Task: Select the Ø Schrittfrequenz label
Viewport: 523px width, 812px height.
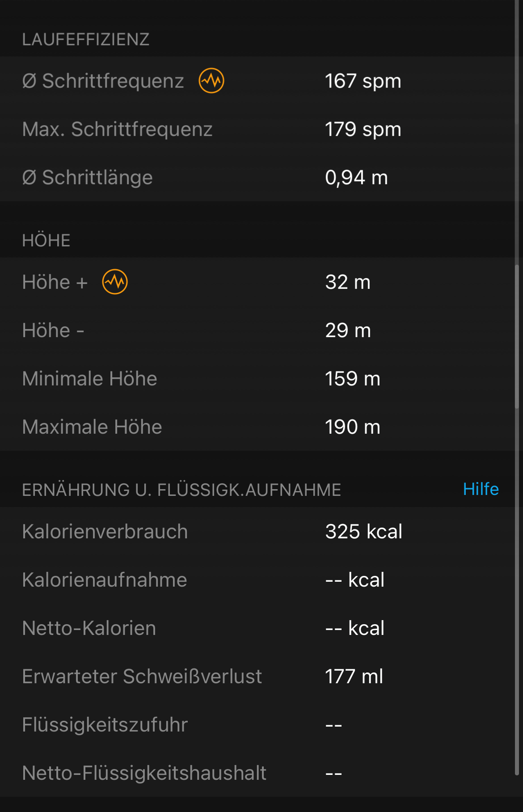Action: (x=103, y=81)
